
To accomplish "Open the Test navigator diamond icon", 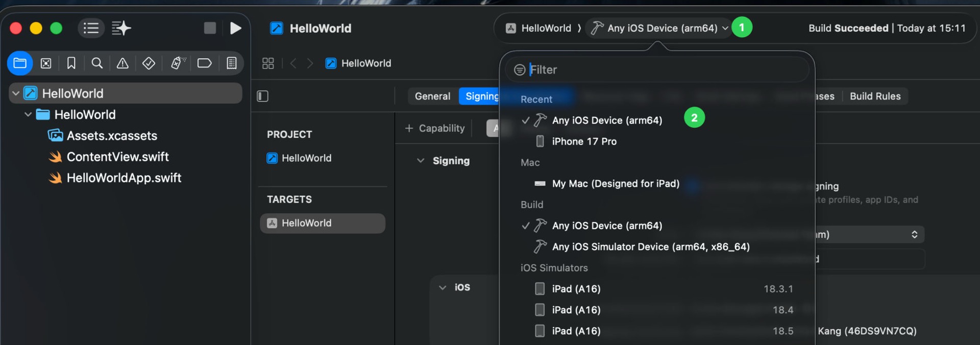I will [x=149, y=63].
